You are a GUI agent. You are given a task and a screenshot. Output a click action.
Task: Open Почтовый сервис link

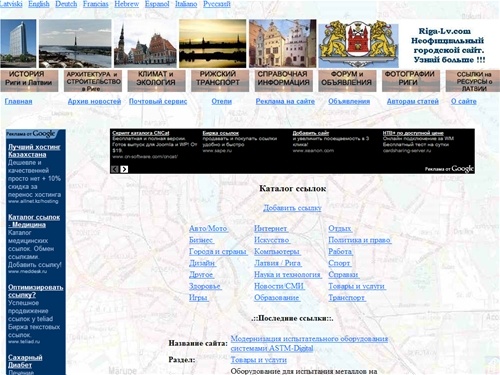coord(158,101)
